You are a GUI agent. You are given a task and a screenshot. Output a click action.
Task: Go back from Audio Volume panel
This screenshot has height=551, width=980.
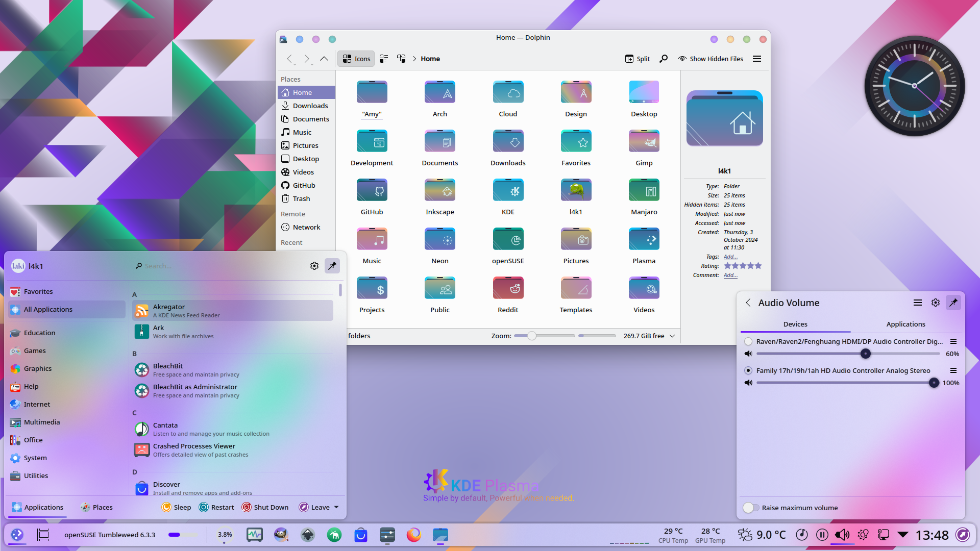pos(748,303)
